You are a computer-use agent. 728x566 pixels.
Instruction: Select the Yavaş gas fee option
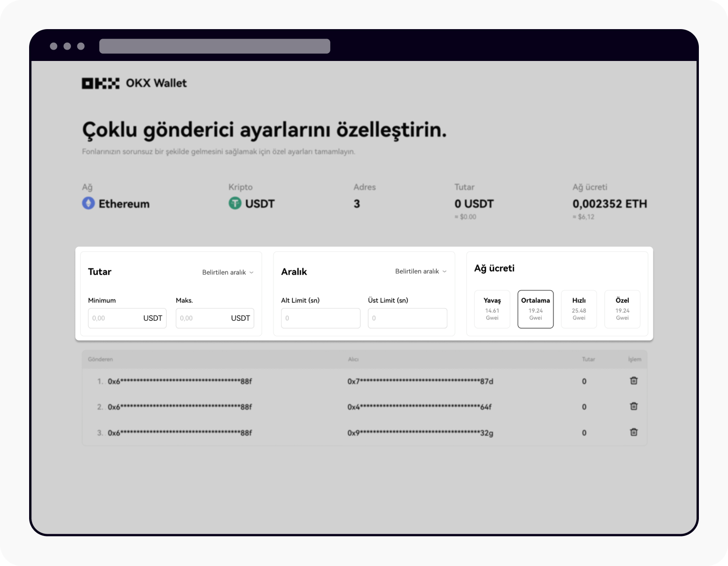point(492,309)
